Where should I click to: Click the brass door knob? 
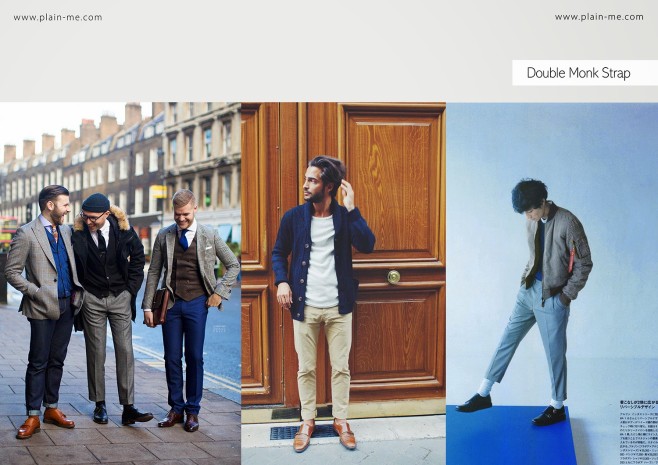394,277
